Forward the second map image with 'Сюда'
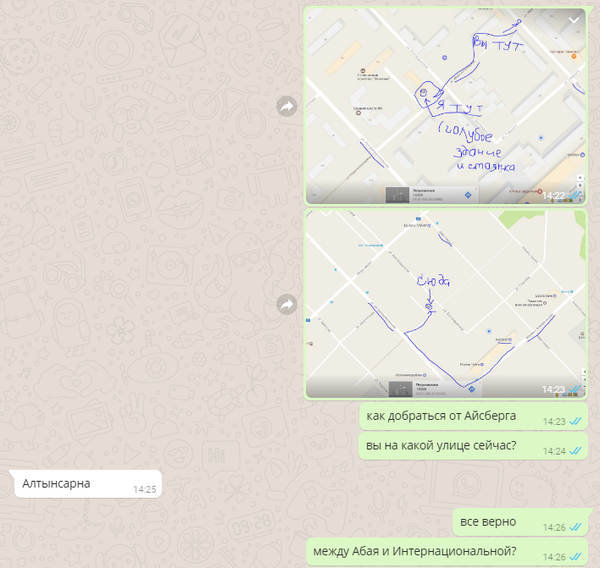Screen dimensions: 600x568 (x=286, y=303)
